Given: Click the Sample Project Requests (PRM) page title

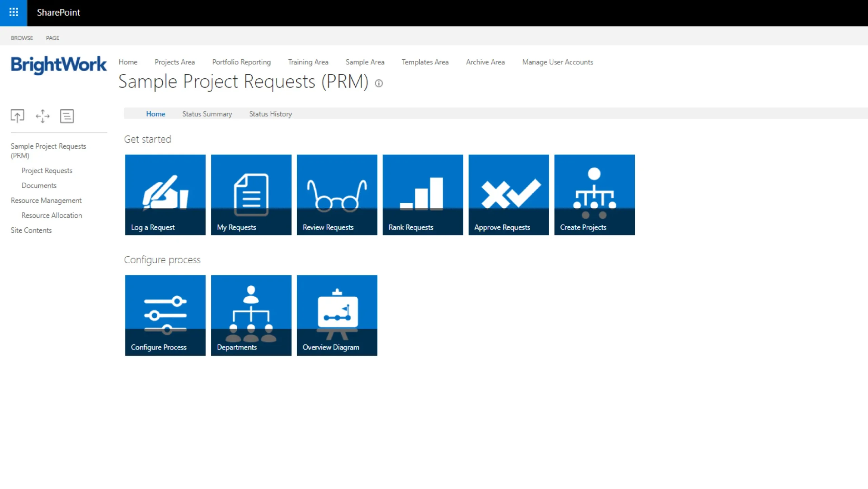Looking at the screenshot, I should tap(243, 82).
